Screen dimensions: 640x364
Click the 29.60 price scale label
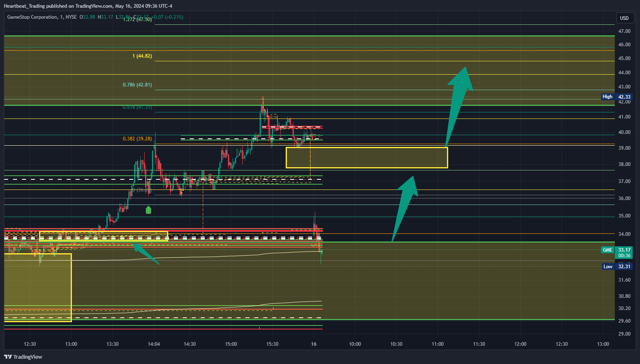tap(624, 321)
